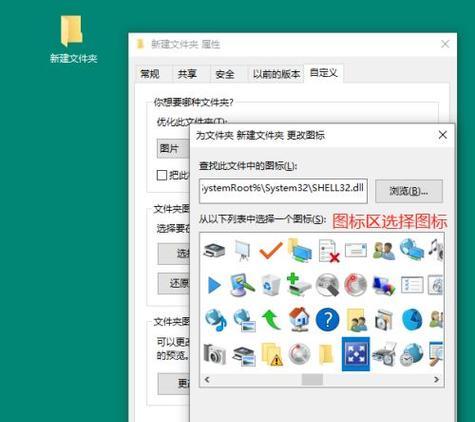Select the red disc icon
This screenshot has width=475, height=422.
(x=355, y=285)
